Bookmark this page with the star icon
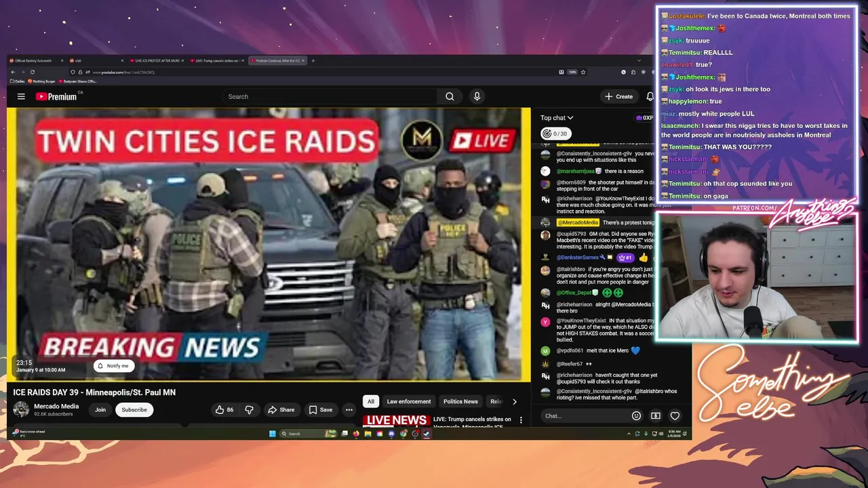868x488 pixels. (x=583, y=72)
